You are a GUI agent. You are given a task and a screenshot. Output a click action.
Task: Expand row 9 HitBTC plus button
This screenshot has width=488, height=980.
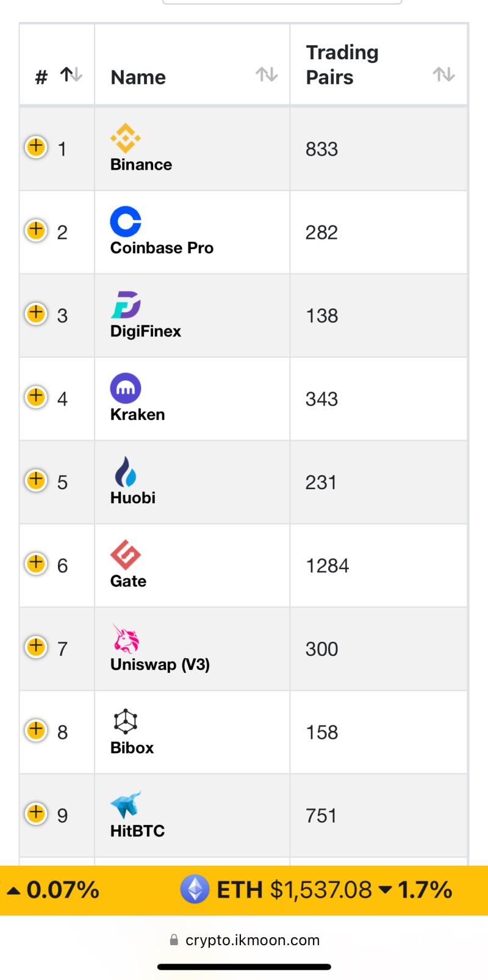coord(36,813)
